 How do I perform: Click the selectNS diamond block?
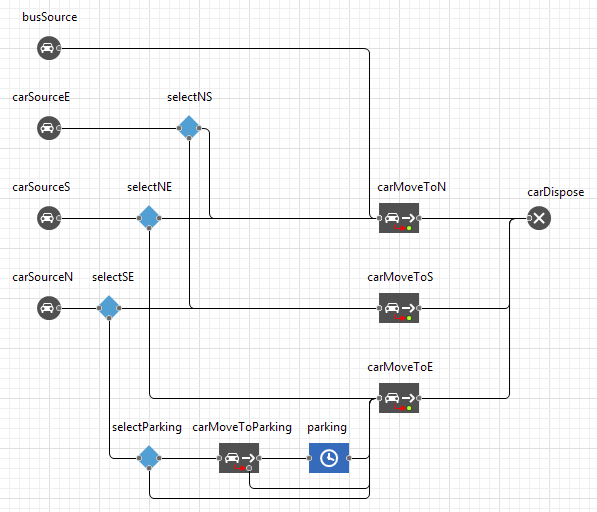click(x=189, y=128)
